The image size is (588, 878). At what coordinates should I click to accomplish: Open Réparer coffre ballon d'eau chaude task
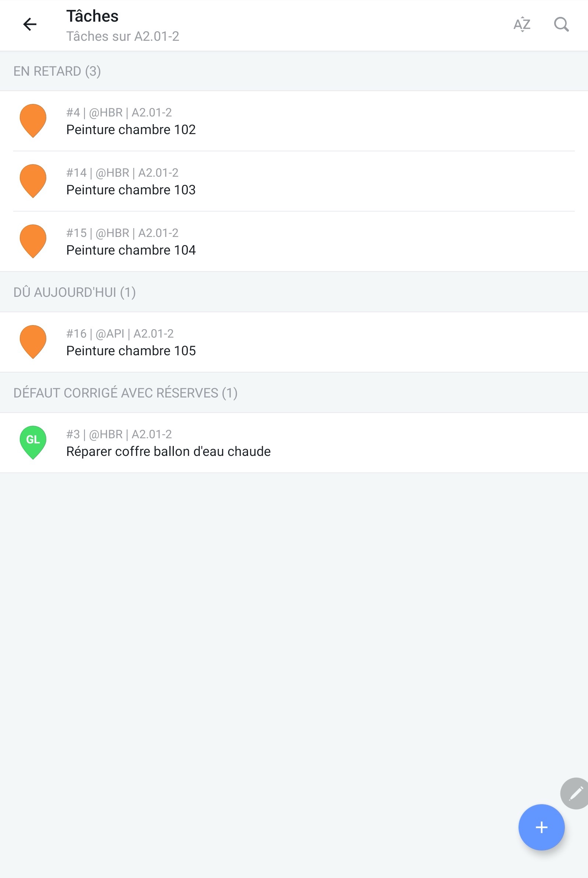point(294,443)
